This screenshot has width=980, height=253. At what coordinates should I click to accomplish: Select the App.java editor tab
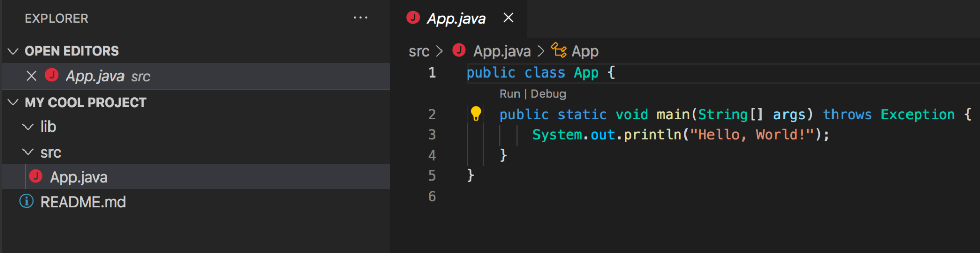point(456,19)
